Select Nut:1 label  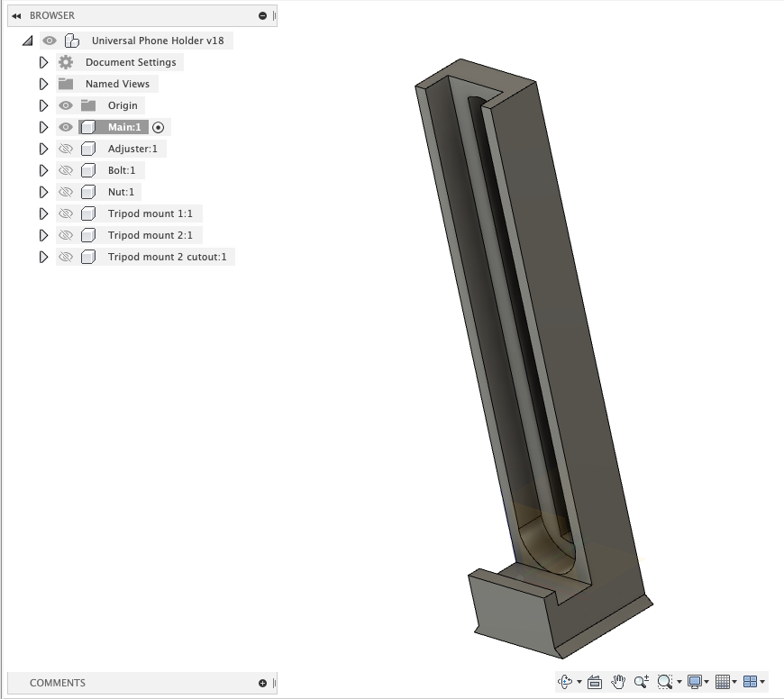coord(121,192)
